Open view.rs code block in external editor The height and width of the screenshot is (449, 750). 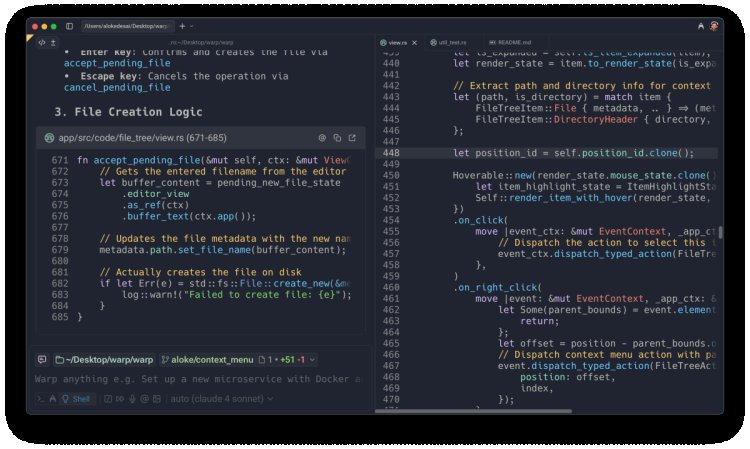(352, 137)
